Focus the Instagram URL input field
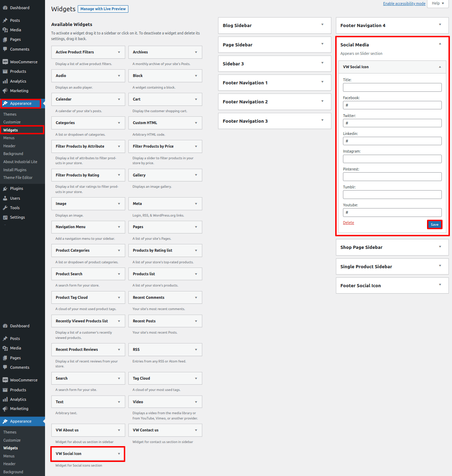This screenshot has width=452, height=476. 392,159
